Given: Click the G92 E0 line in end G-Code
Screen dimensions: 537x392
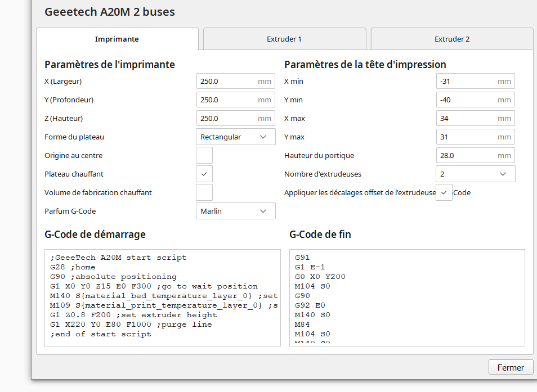Looking at the screenshot, I should pyautogui.click(x=310, y=305).
